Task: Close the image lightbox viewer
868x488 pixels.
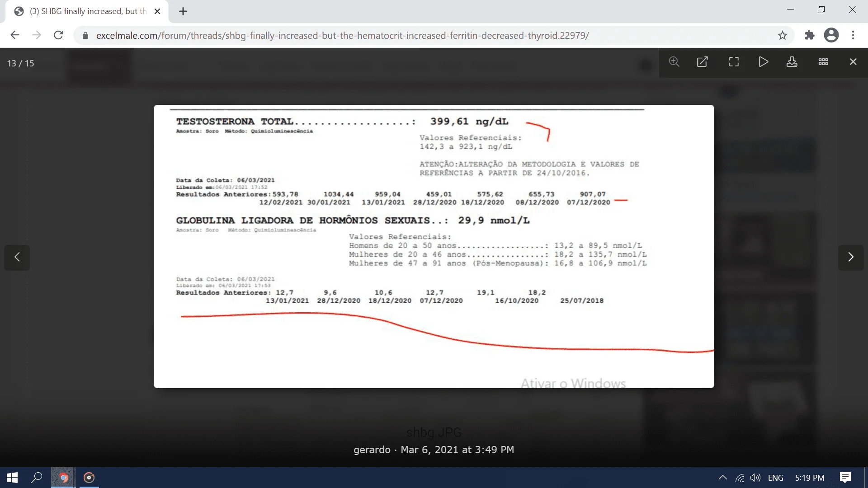Action: tap(853, 62)
